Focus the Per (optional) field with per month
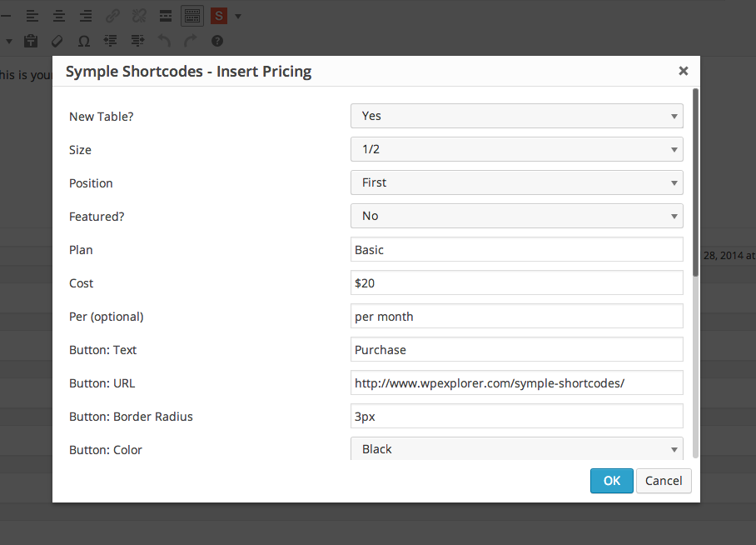This screenshot has height=545, width=756. coord(517,316)
